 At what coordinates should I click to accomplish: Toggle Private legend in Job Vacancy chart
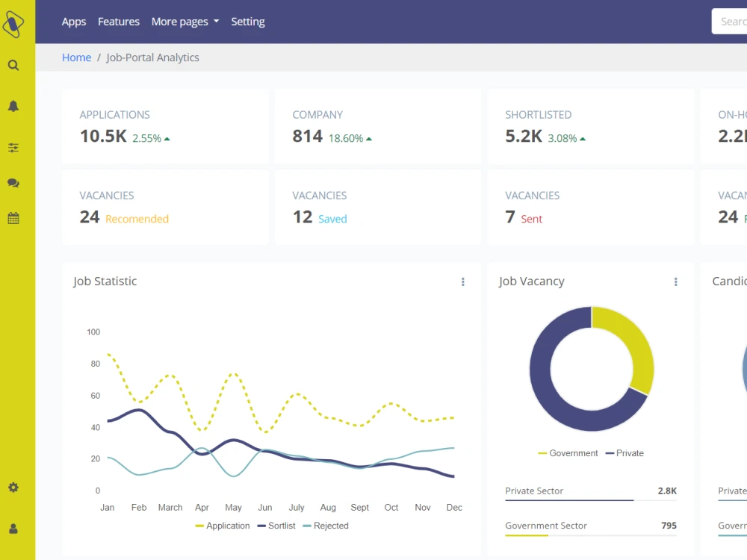(x=624, y=453)
